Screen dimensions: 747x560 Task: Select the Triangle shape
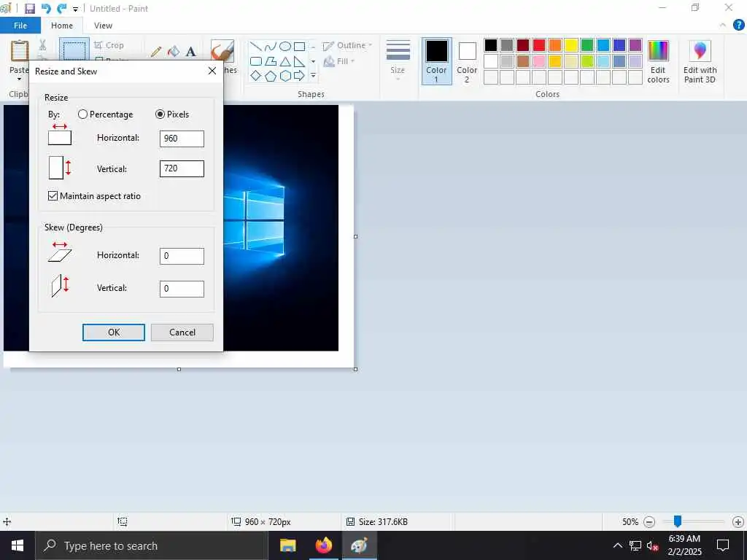coord(285,61)
